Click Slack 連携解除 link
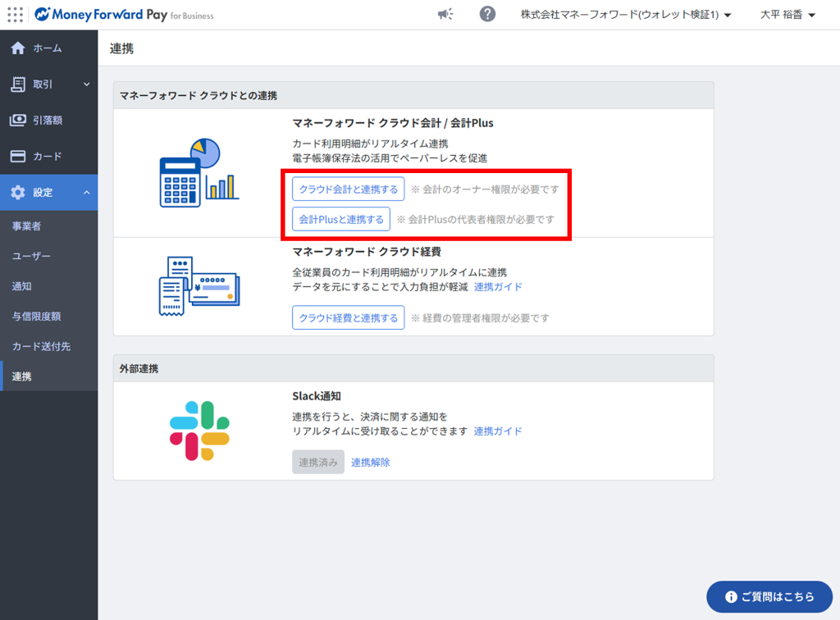Image resolution: width=840 pixels, height=620 pixels. click(370, 462)
